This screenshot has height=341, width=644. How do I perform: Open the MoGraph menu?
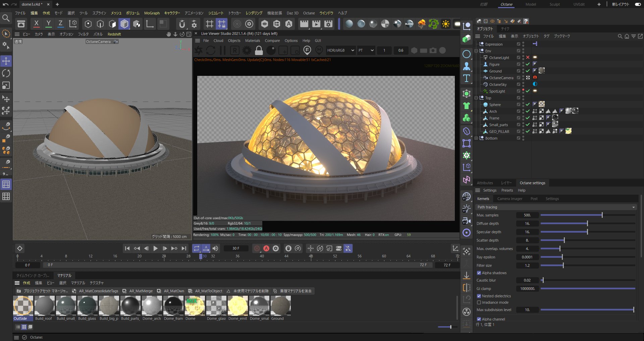tap(152, 13)
